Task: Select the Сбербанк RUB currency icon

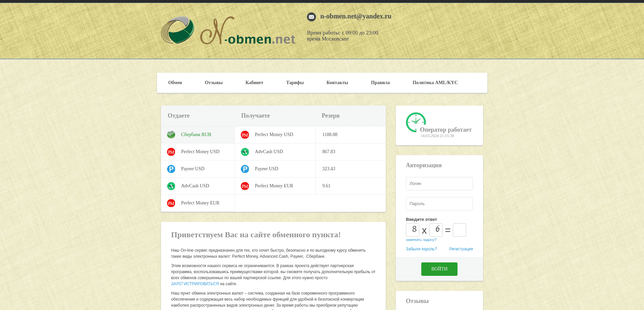Action: tap(171, 134)
